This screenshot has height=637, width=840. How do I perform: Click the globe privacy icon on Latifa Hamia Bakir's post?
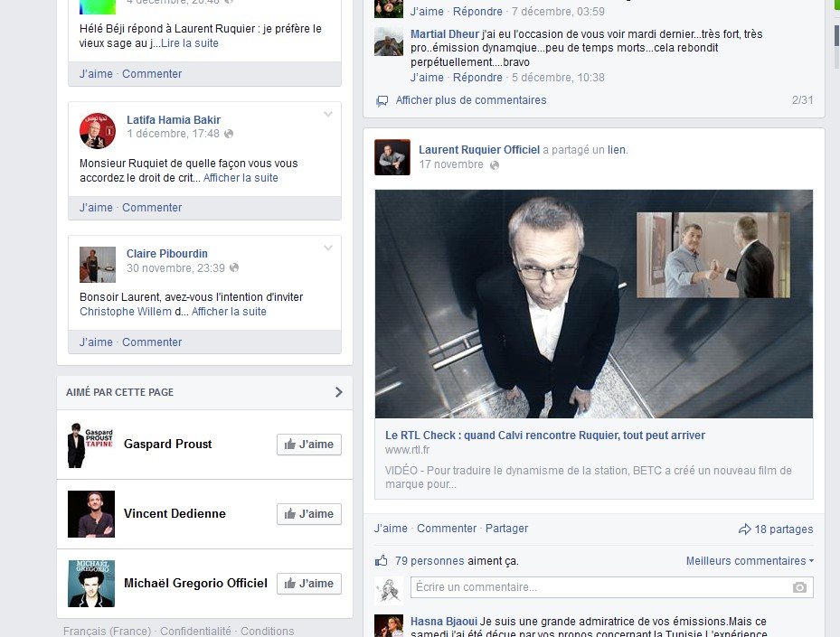click(x=229, y=134)
